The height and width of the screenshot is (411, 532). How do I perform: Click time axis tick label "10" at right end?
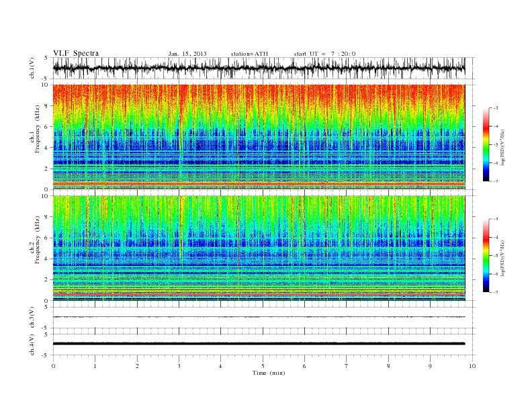click(472, 366)
